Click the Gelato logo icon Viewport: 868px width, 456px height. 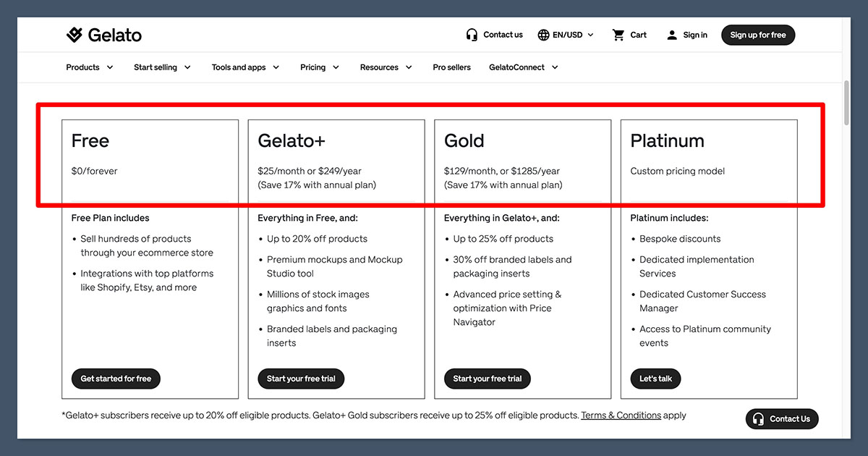(75, 33)
